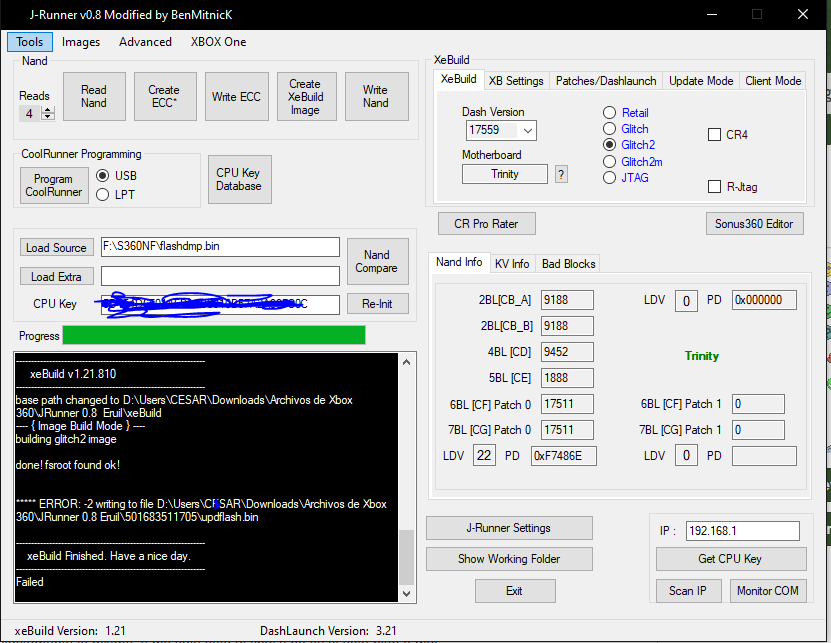Open the Patches/Dashlaunch tab
The image size is (831, 643).
(605, 81)
